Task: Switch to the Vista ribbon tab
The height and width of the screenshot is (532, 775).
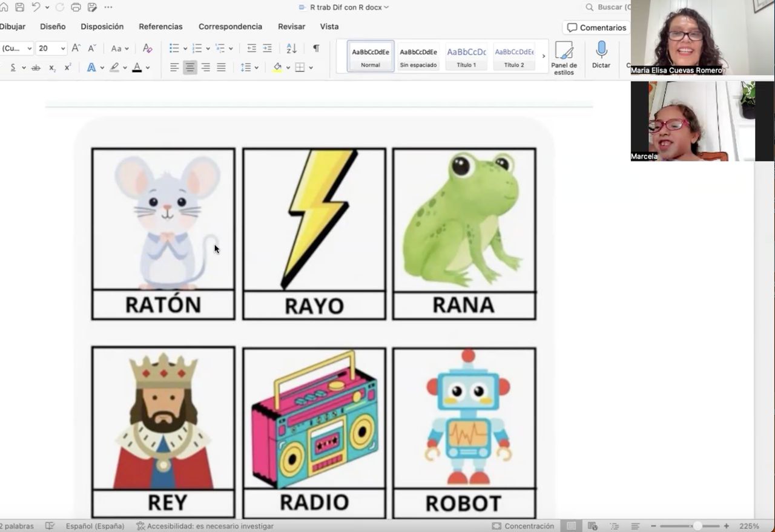Action: tap(329, 27)
